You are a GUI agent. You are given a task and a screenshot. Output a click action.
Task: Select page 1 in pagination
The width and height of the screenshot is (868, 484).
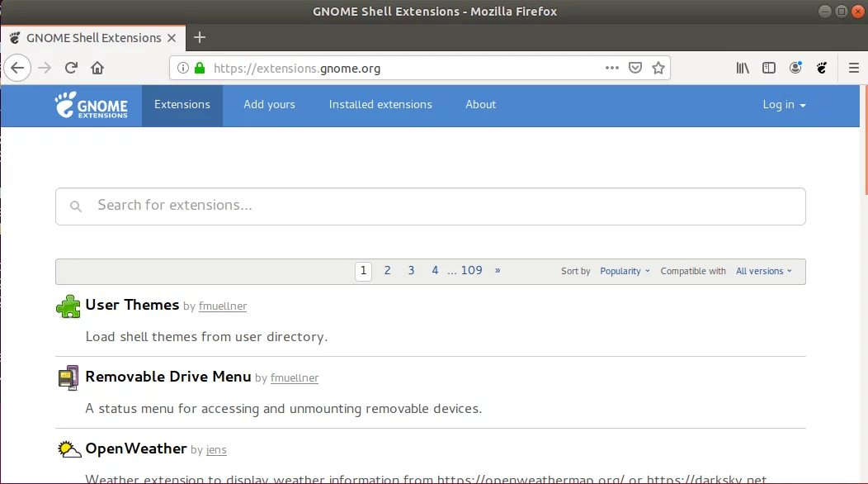tap(363, 271)
